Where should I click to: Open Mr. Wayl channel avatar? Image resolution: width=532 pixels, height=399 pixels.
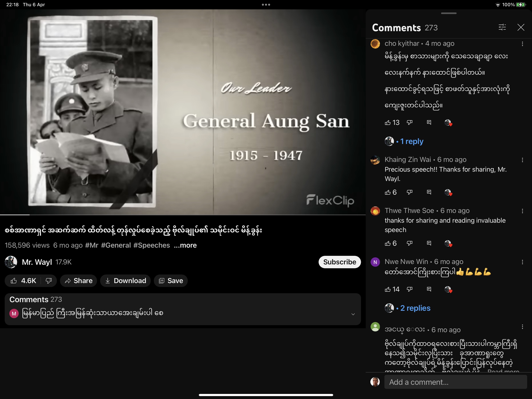[x=11, y=262]
